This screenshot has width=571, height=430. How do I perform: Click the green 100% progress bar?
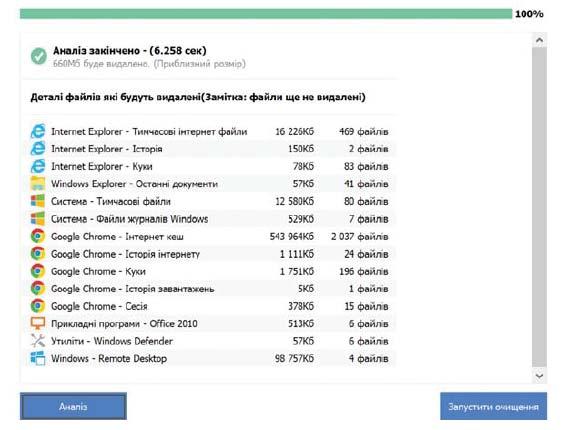(x=266, y=14)
